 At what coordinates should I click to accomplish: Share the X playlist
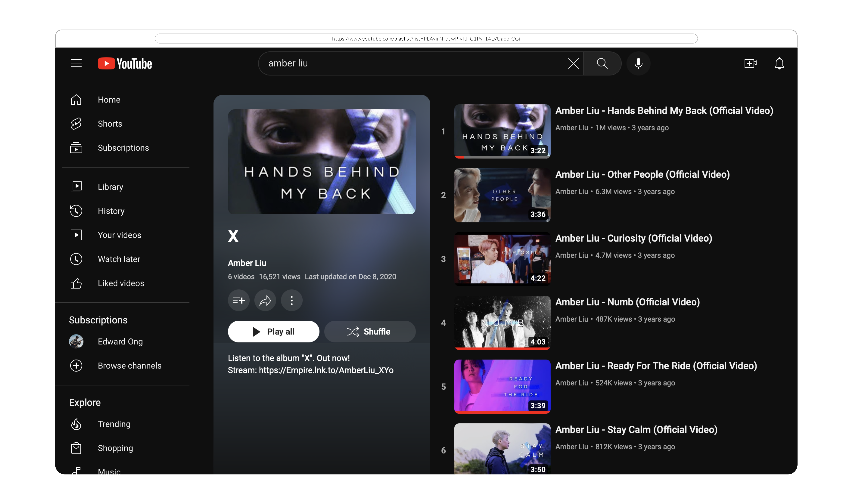[x=265, y=300]
